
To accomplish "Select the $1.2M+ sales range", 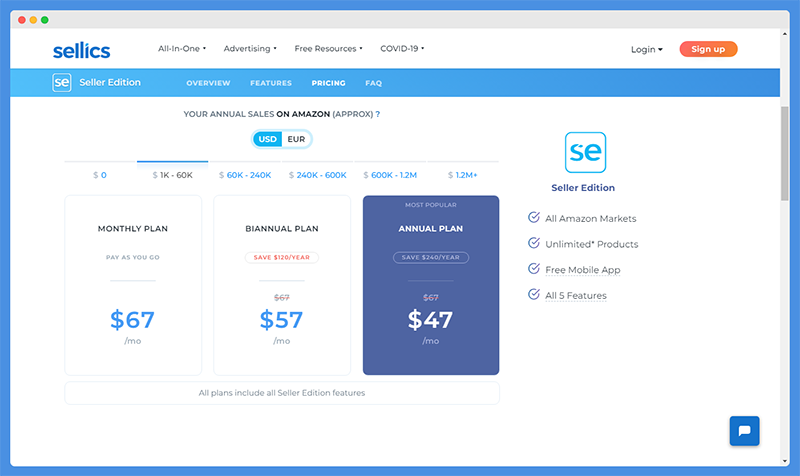I will coord(462,175).
